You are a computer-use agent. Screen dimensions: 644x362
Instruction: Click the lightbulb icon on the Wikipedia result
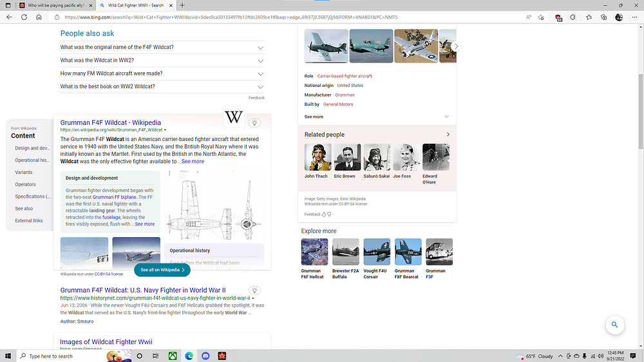point(254,123)
